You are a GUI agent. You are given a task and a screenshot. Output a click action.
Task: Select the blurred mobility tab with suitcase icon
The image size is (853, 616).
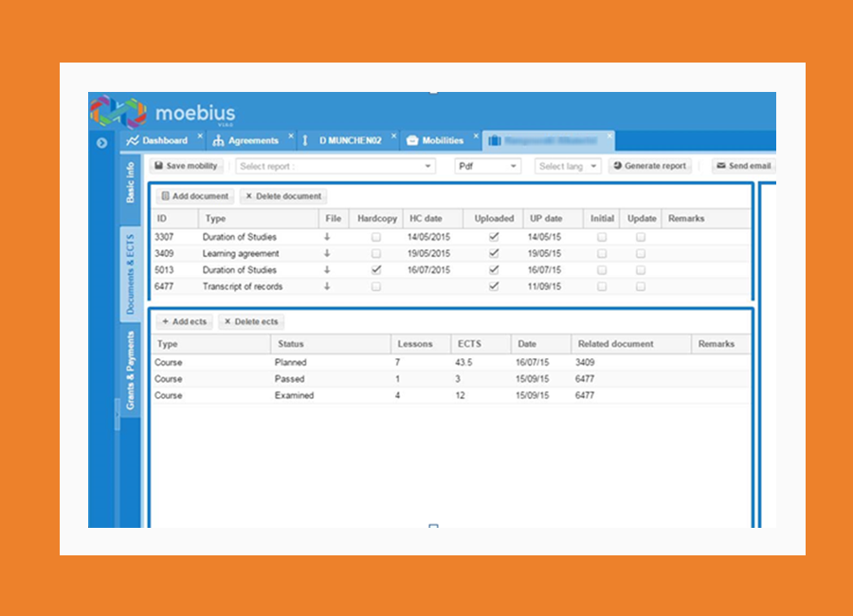click(x=549, y=141)
